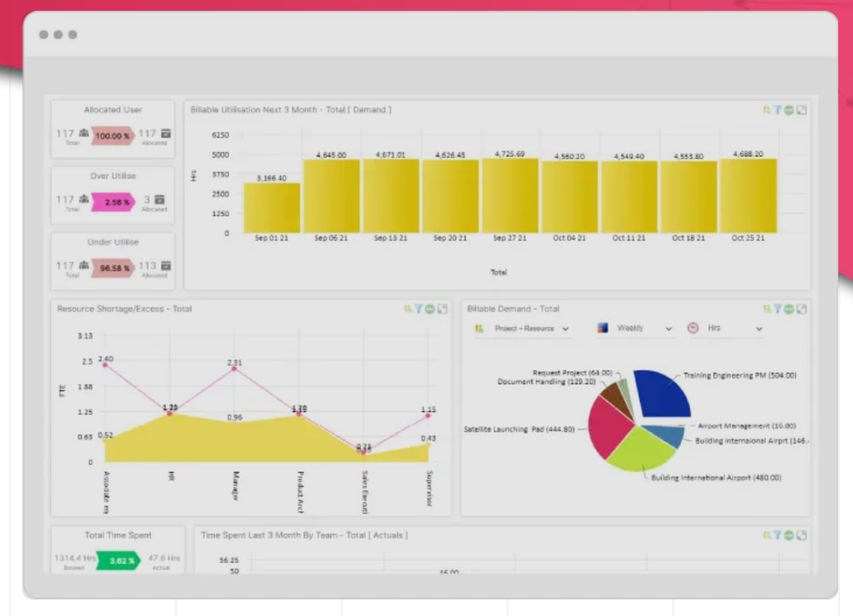Click calendar icon in Under Utilise card
853x616 pixels.
(166, 265)
